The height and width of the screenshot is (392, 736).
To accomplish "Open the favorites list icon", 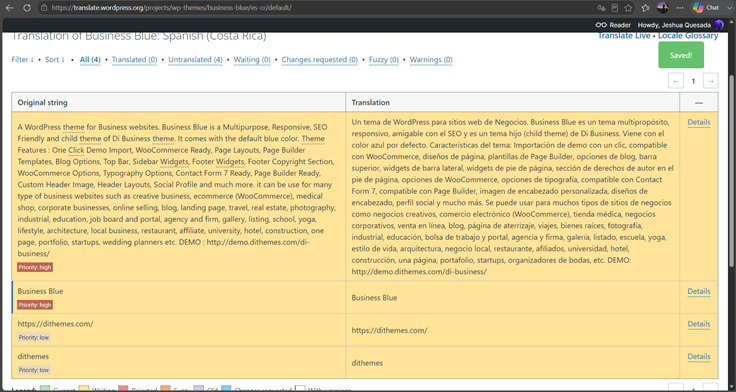I will 646,8.
